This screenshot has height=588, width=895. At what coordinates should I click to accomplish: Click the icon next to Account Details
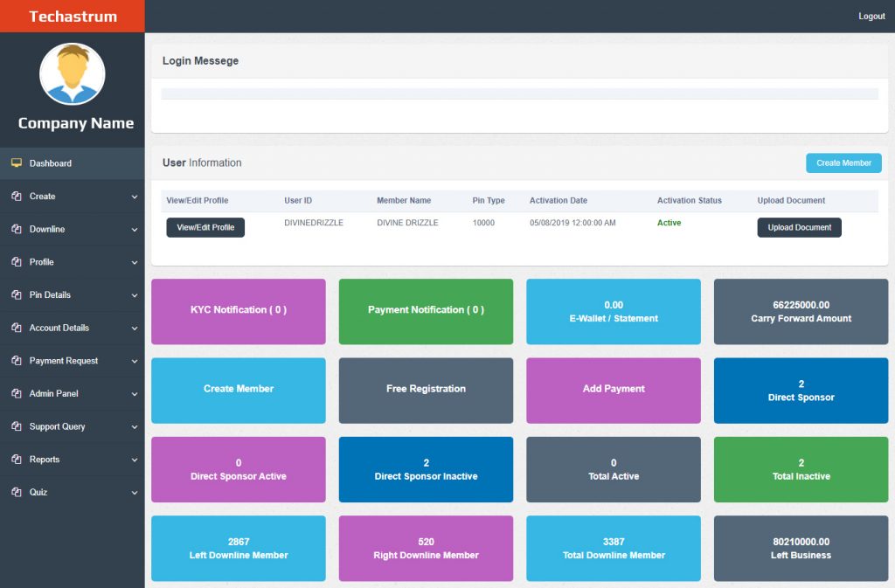click(x=16, y=328)
